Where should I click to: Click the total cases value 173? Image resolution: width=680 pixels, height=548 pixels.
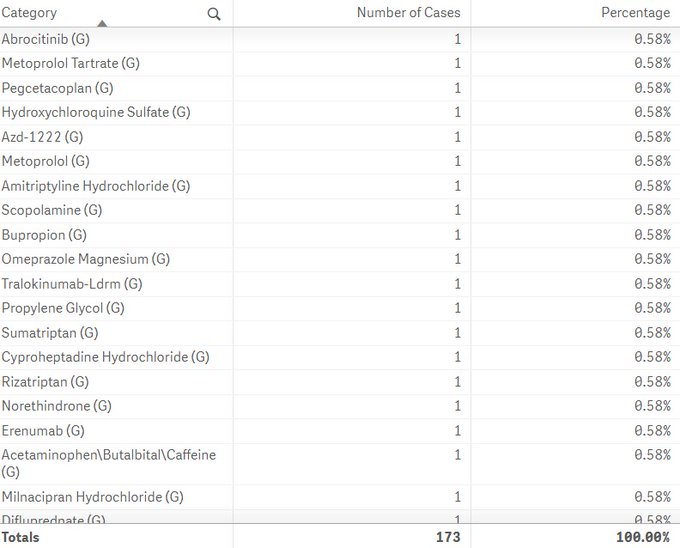(448, 537)
